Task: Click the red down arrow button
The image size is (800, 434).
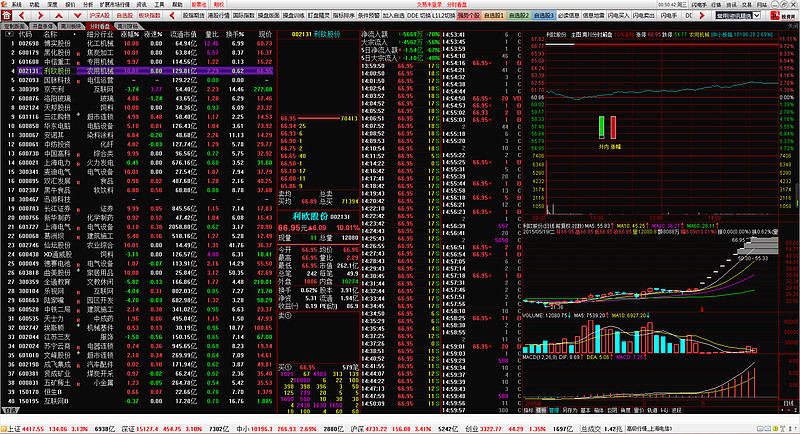Action: click(x=77, y=16)
